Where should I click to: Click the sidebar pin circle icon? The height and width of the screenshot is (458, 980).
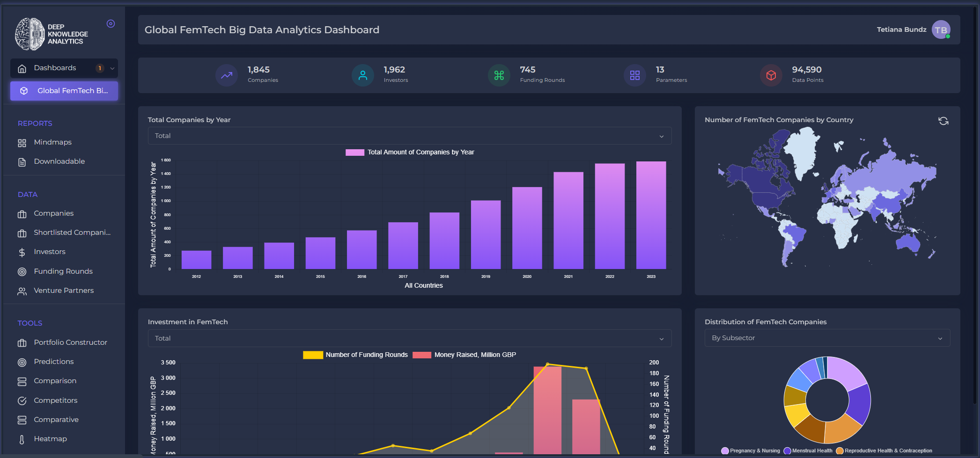(111, 24)
